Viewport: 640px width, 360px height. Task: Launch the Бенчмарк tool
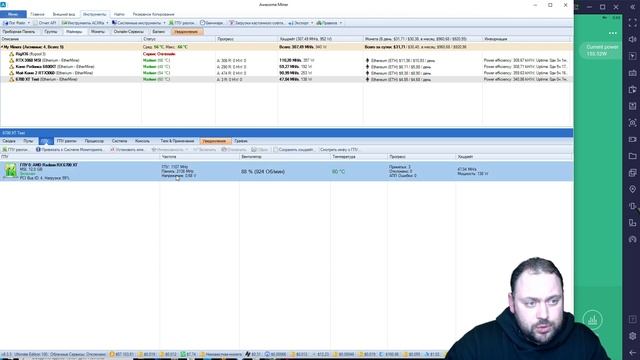212,23
